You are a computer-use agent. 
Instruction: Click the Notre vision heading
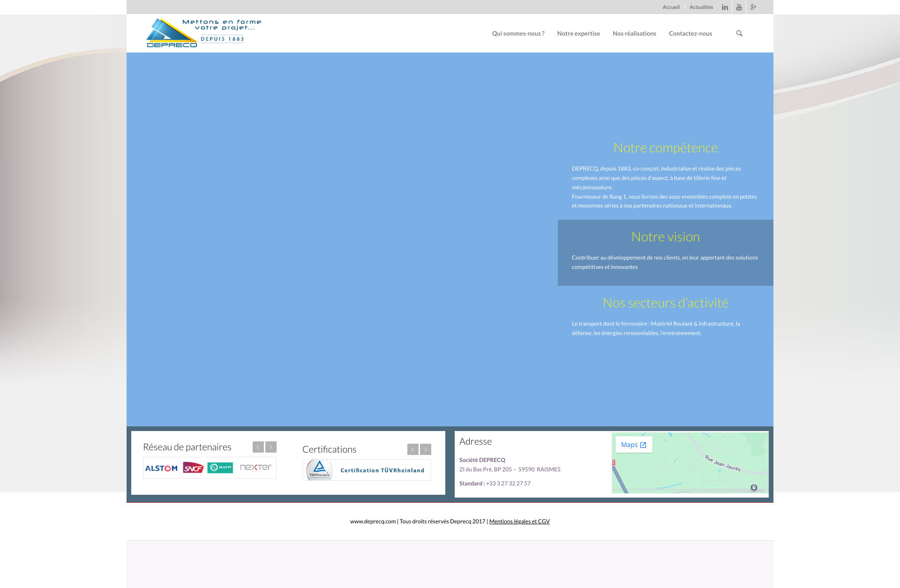click(666, 237)
